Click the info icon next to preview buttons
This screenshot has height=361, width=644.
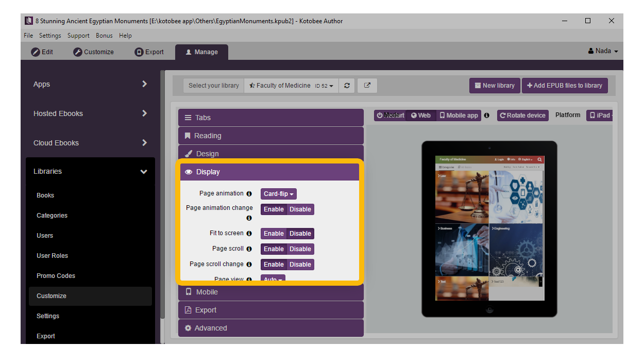[486, 115]
